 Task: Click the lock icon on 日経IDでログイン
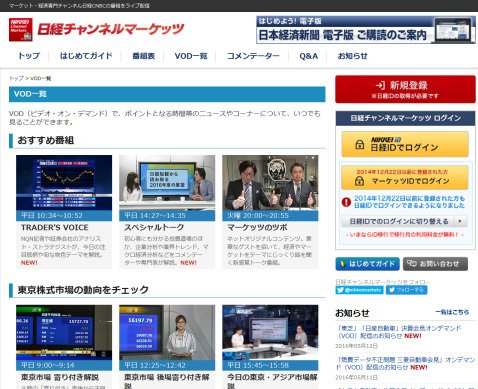pos(359,145)
